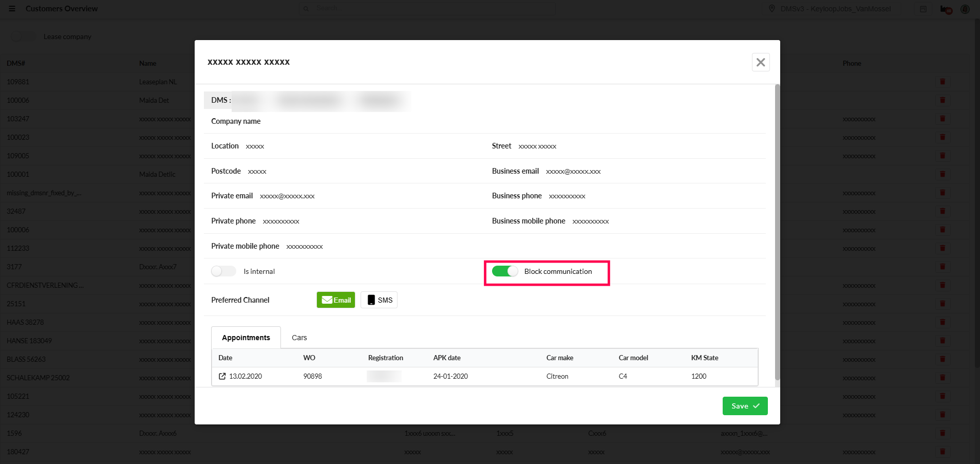
Task: Click the board icon in top bar
Action: tap(923, 9)
